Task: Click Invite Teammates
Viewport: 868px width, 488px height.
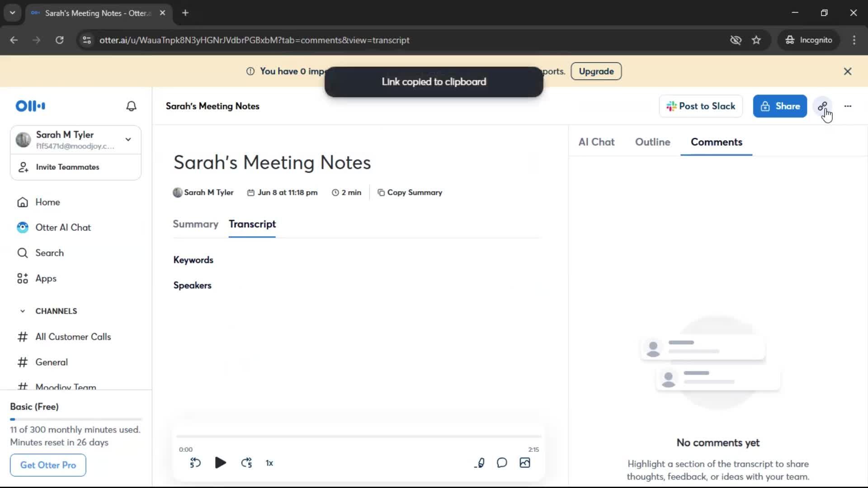Action: click(x=76, y=167)
